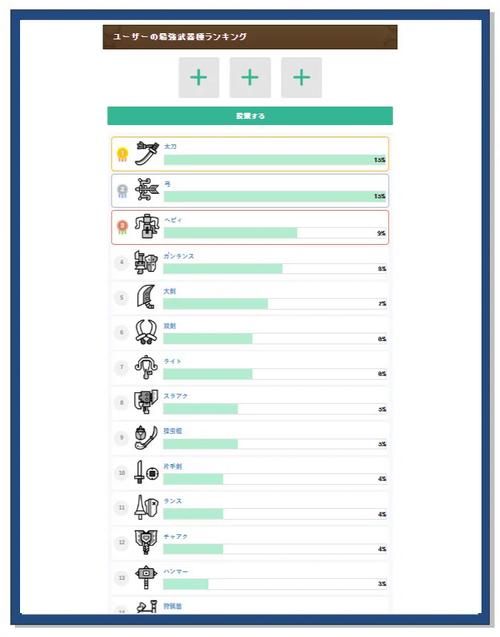Click the Bow weapon icon ranked second
Screen dimensions: 500x637
click(147, 189)
